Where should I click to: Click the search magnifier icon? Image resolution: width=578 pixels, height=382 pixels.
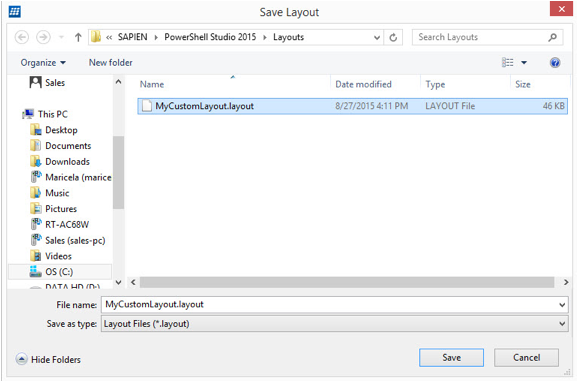pyautogui.click(x=552, y=37)
